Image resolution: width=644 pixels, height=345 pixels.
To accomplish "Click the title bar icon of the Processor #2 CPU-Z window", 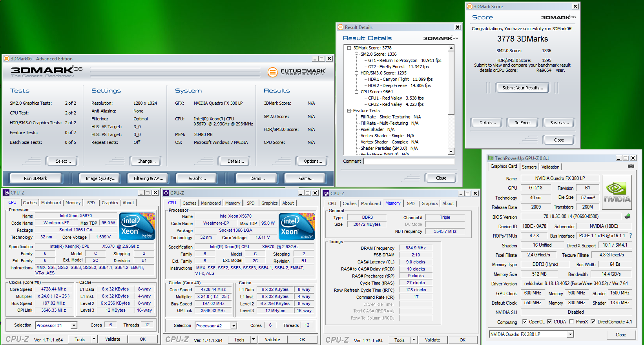I will [166, 193].
